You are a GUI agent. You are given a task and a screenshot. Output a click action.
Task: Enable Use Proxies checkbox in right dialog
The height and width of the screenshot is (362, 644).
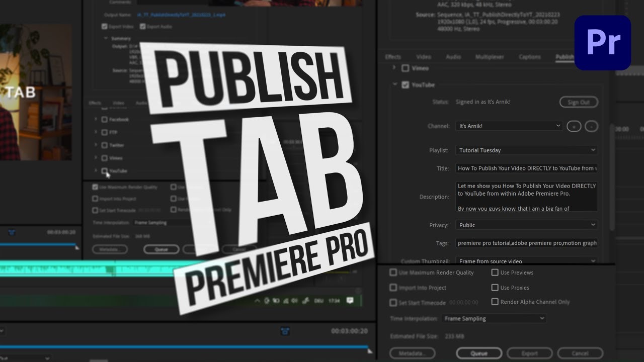(495, 288)
